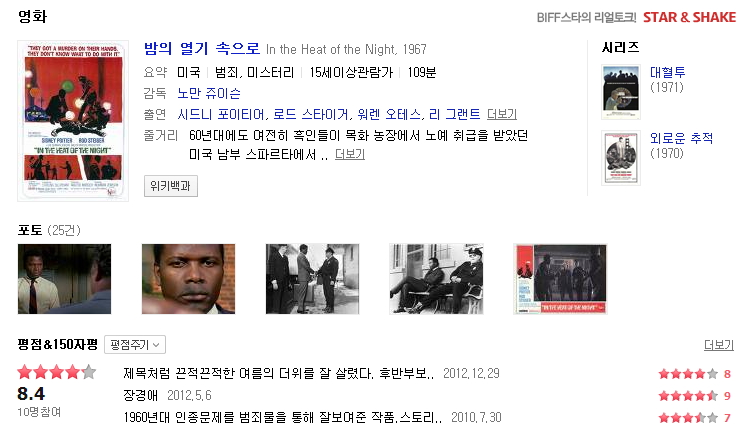
Task: Open the lobby card photo thumbnail
Action: click(560, 279)
